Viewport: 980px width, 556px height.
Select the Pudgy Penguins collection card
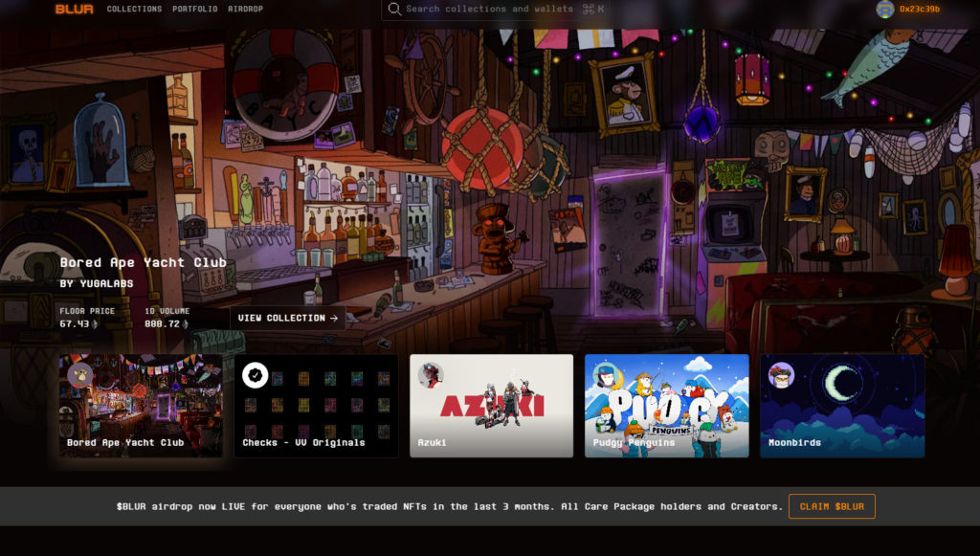666,406
